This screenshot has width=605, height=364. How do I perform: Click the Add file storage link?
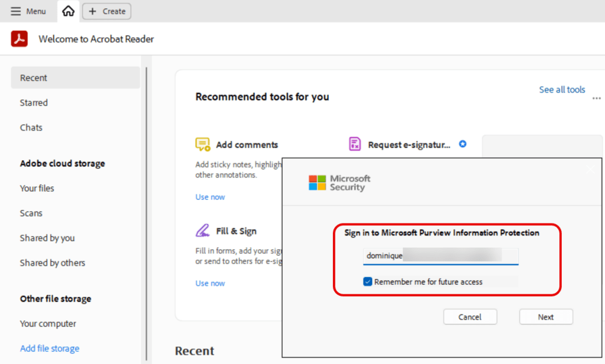(x=50, y=349)
